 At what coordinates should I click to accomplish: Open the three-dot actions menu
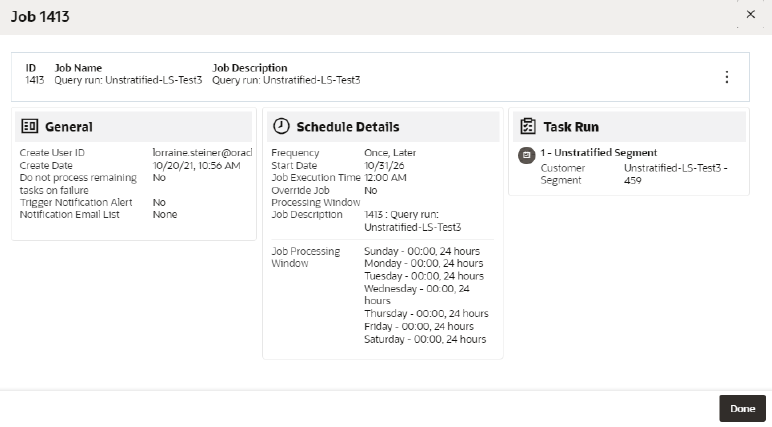pyautogui.click(x=727, y=77)
